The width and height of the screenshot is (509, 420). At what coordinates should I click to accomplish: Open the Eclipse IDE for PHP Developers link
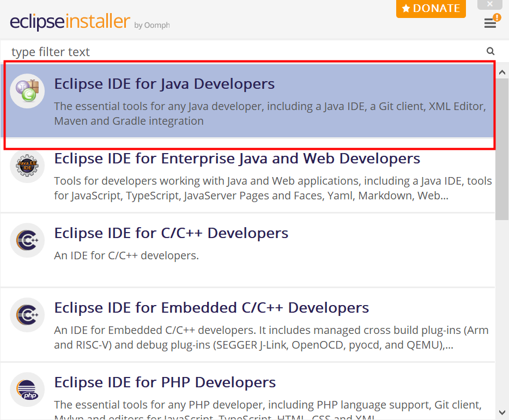point(165,382)
